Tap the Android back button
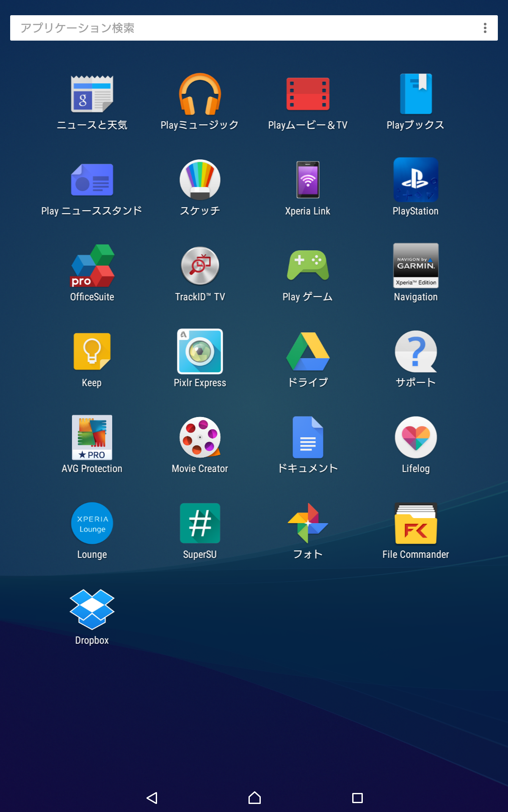Screen dimensions: 508x812 (x=152, y=798)
